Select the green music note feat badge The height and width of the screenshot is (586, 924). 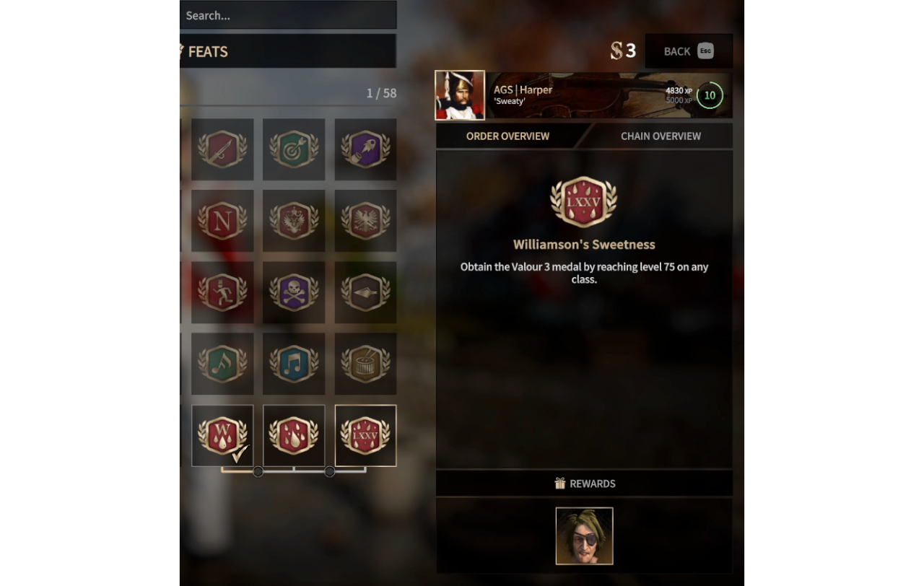(x=222, y=364)
